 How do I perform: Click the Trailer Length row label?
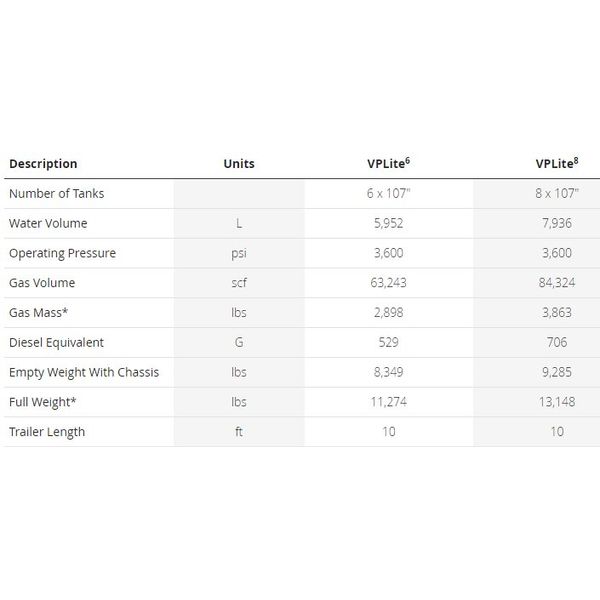tap(47, 432)
